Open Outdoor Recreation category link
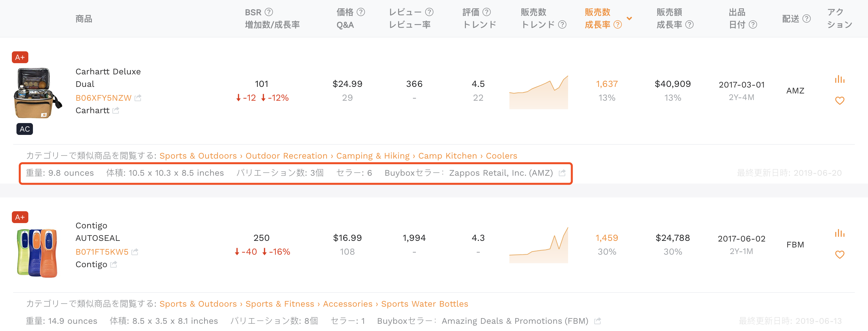 [286, 156]
